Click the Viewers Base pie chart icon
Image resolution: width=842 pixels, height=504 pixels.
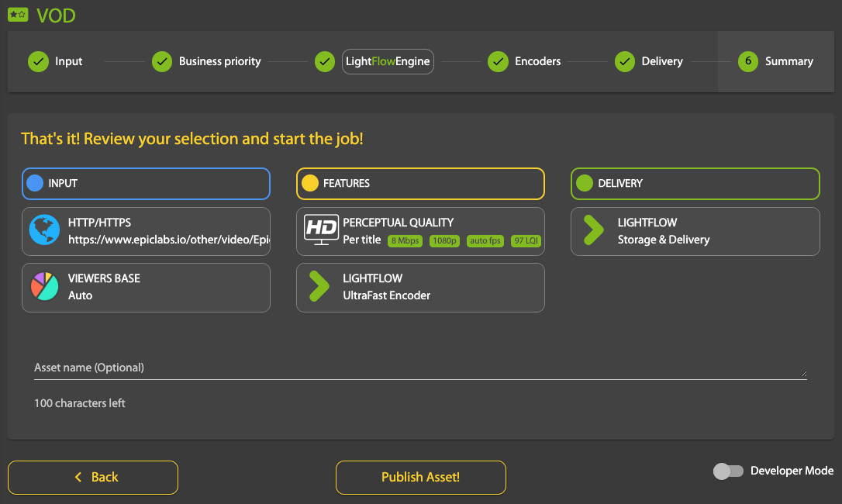(x=45, y=287)
